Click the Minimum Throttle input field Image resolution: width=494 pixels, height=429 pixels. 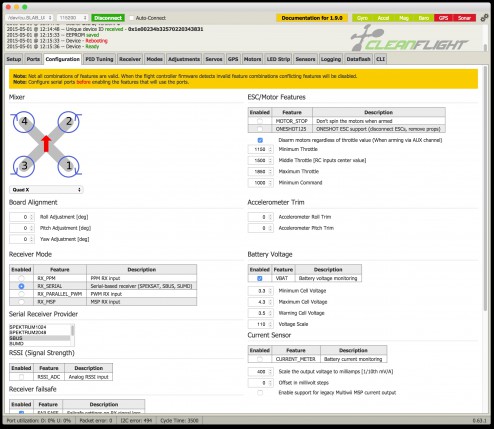coord(260,149)
